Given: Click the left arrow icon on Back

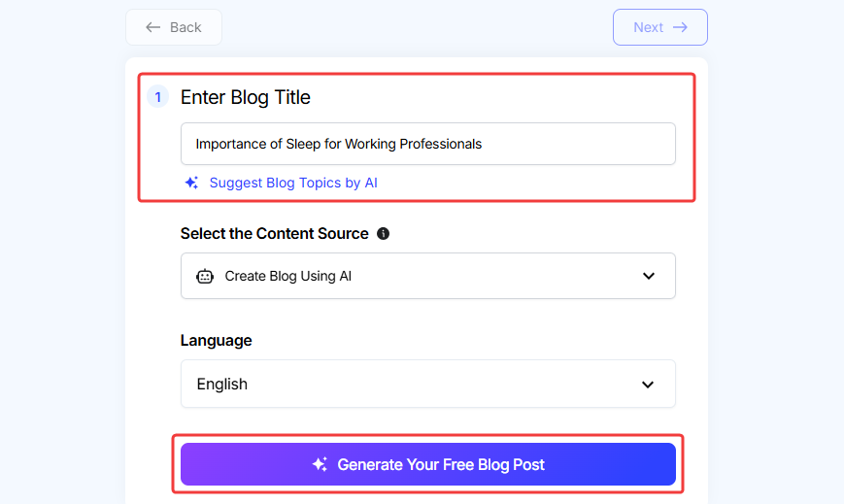Looking at the screenshot, I should (152, 27).
